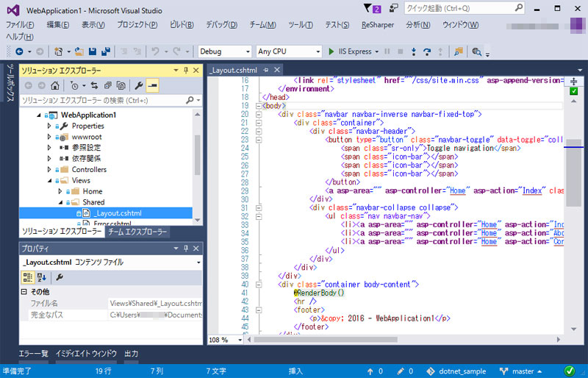The image size is (588, 378).
Task: Collapse the Views folder node
Action: 49,181
